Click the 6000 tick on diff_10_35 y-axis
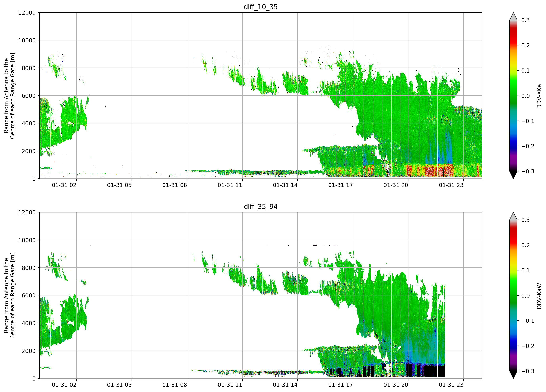This screenshot has width=546, height=392. click(29, 96)
